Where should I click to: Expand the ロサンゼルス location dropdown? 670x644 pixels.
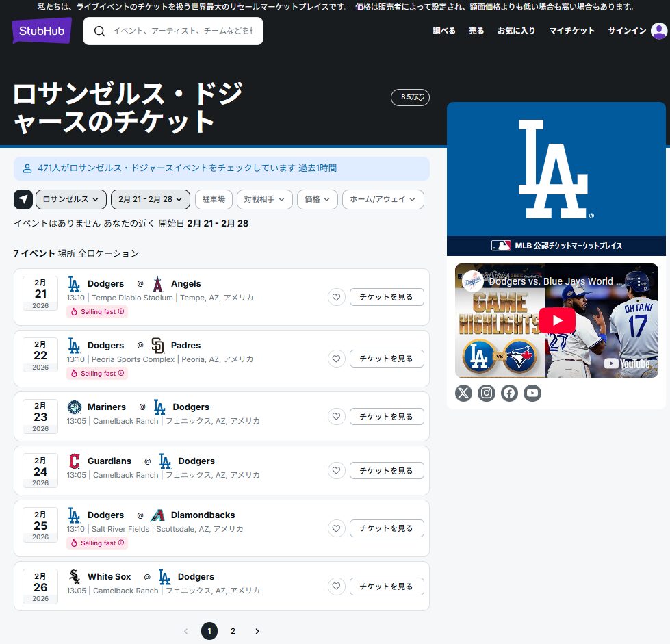click(x=70, y=199)
